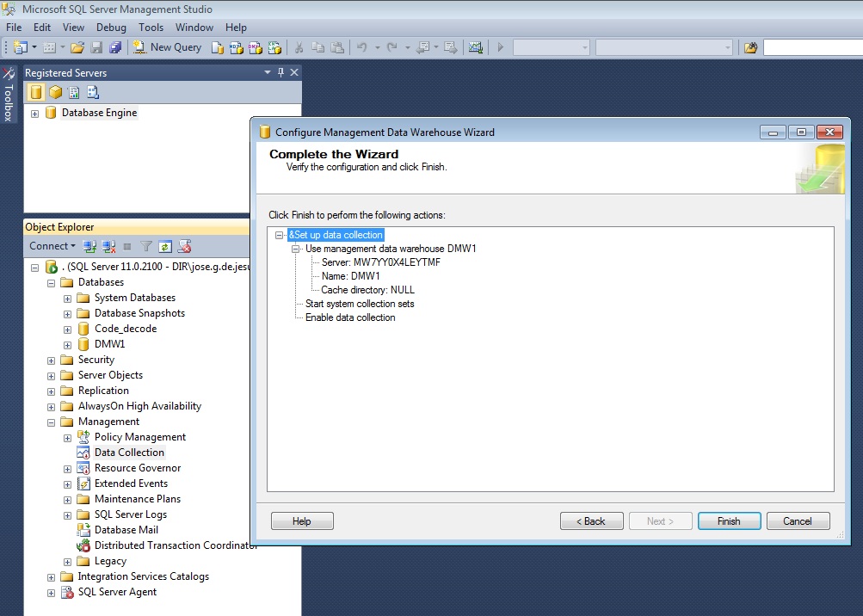This screenshot has height=616, width=863.
Task: Open the File menu
Action: (14, 27)
